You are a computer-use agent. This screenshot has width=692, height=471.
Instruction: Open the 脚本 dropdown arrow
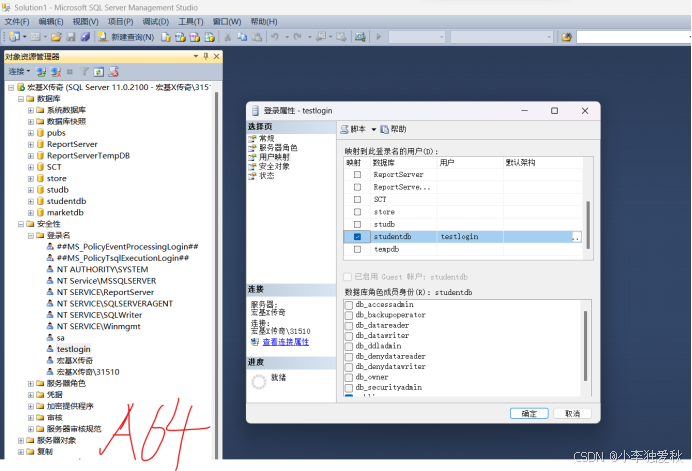point(373,129)
